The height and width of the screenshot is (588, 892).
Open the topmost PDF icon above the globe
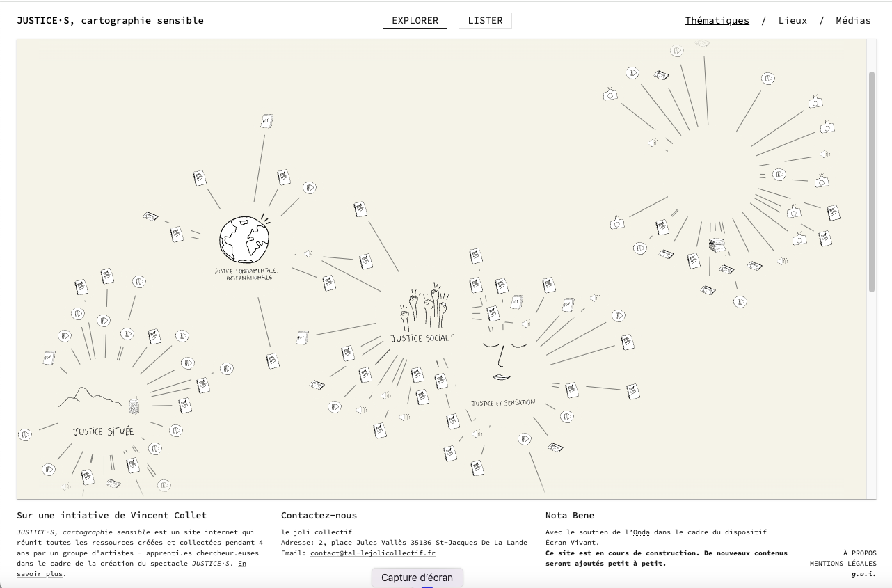coord(266,121)
